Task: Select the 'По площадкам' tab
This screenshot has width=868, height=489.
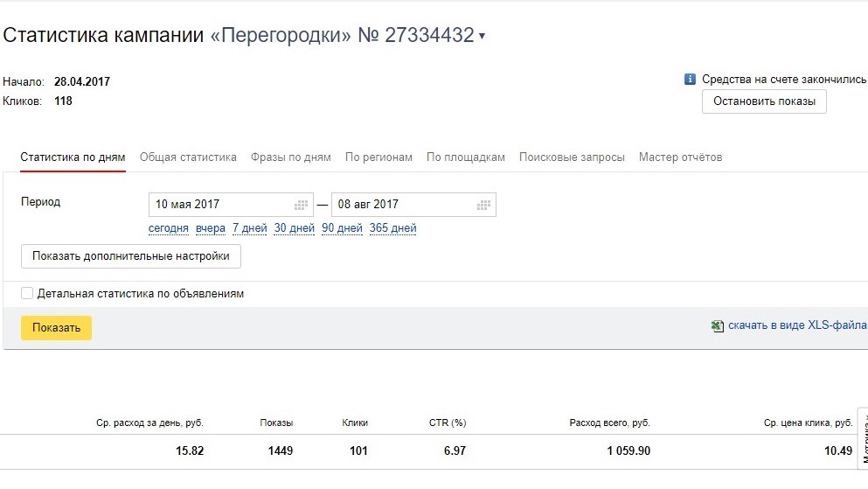Action: click(x=466, y=157)
